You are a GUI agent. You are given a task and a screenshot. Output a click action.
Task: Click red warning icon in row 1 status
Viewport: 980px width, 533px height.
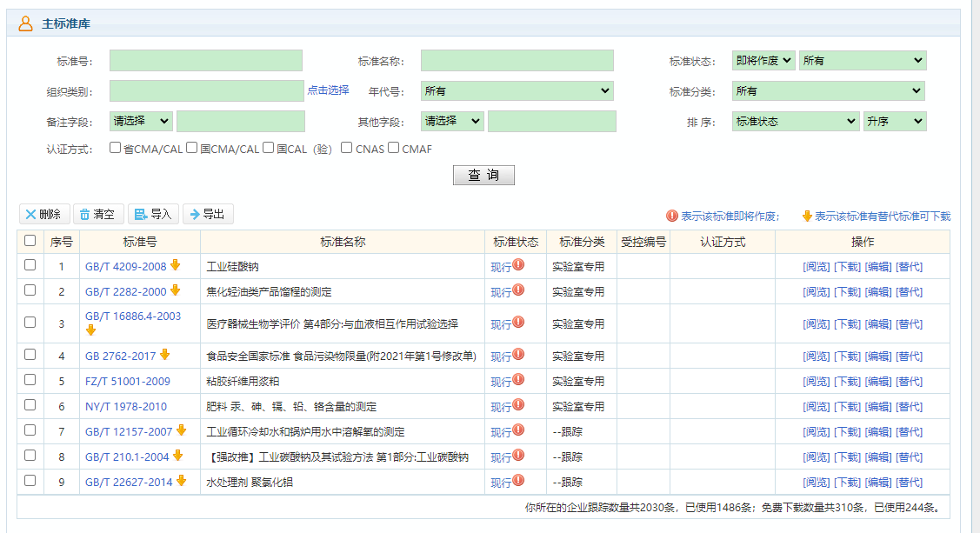(x=518, y=264)
